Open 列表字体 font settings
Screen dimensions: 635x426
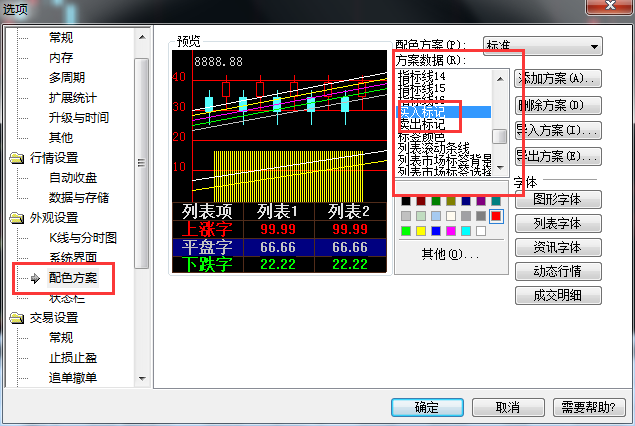point(558,224)
